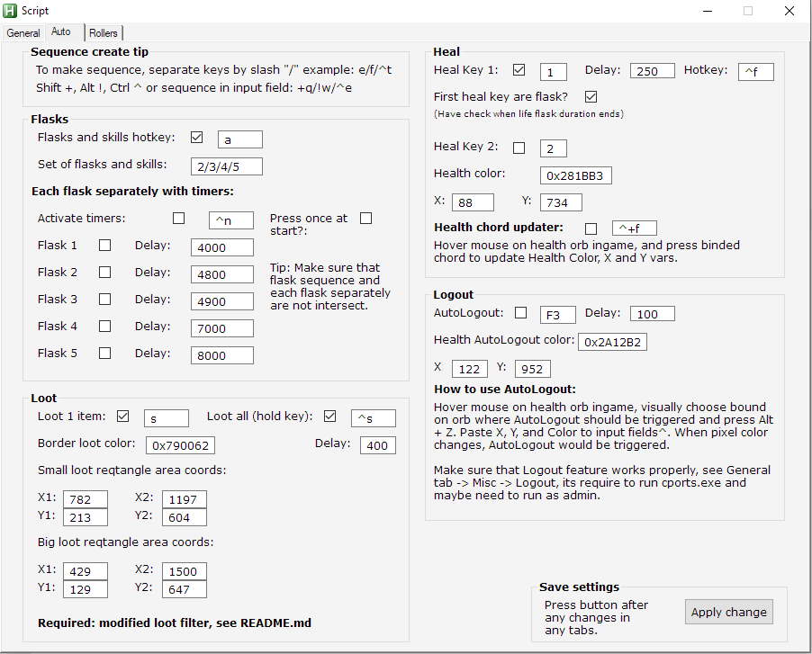
Task: Click small loot X2 field showing 1197
Action: 185,499
